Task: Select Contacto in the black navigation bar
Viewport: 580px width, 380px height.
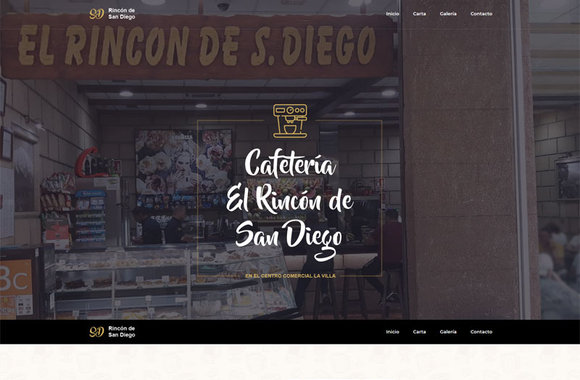Action: (x=481, y=332)
